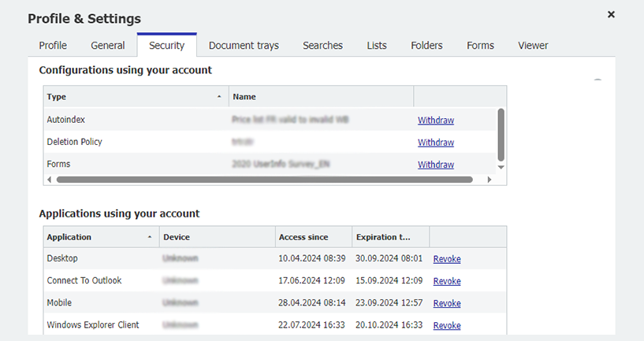The width and height of the screenshot is (644, 341).
Task: Click access date 10.04.2024 08:39
Action: tap(311, 258)
